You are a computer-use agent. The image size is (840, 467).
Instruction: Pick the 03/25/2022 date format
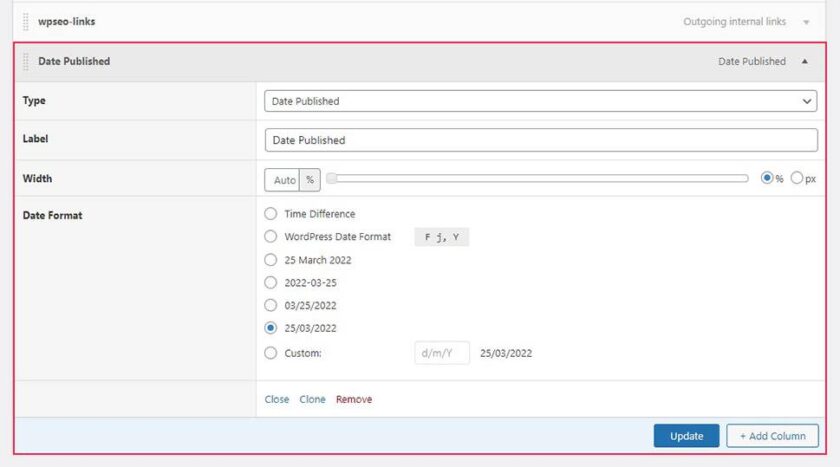(x=271, y=306)
